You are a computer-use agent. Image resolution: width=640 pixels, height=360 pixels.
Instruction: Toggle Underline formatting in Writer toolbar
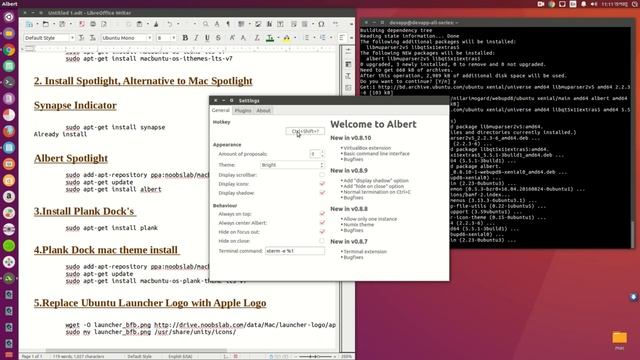click(x=207, y=38)
